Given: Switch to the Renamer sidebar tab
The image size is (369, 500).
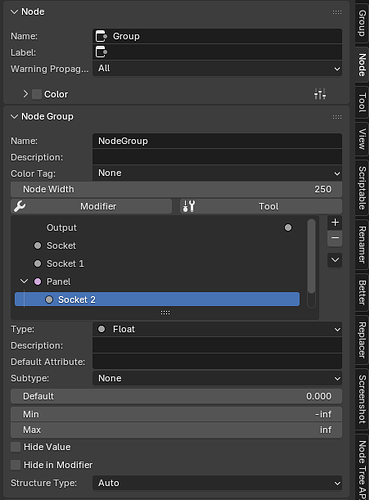Looking at the screenshot, I should click(x=362, y=245).
